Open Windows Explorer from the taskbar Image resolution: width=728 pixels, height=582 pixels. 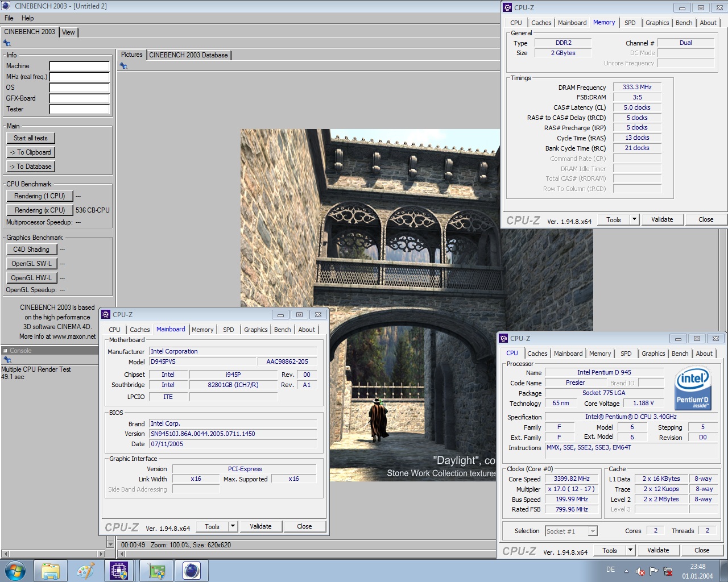pyautogui.click(x=51, y=571)
